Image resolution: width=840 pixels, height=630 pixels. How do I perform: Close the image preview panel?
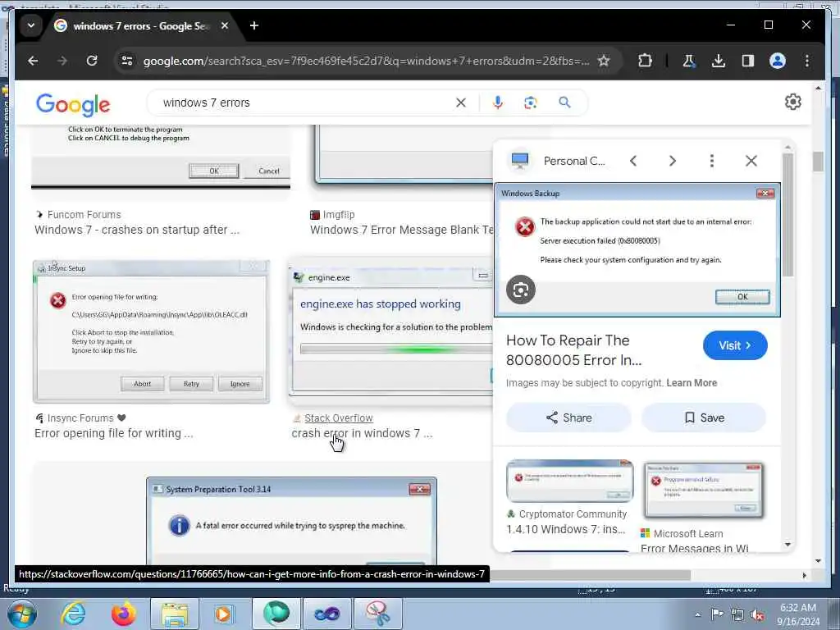pyautogui.click(x=751, y=161)
